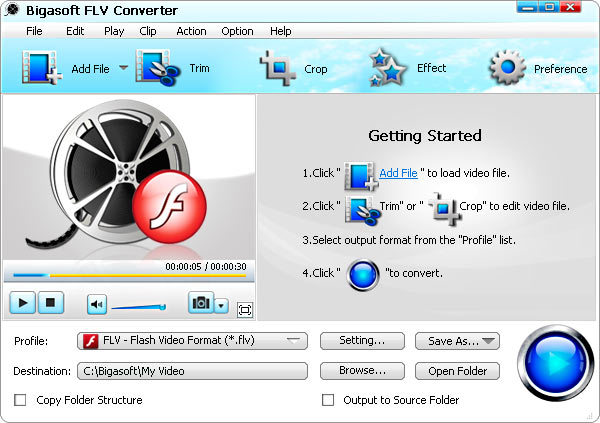600x423 pixels.
Task: Play the preview video
Action: pos(23,303)
